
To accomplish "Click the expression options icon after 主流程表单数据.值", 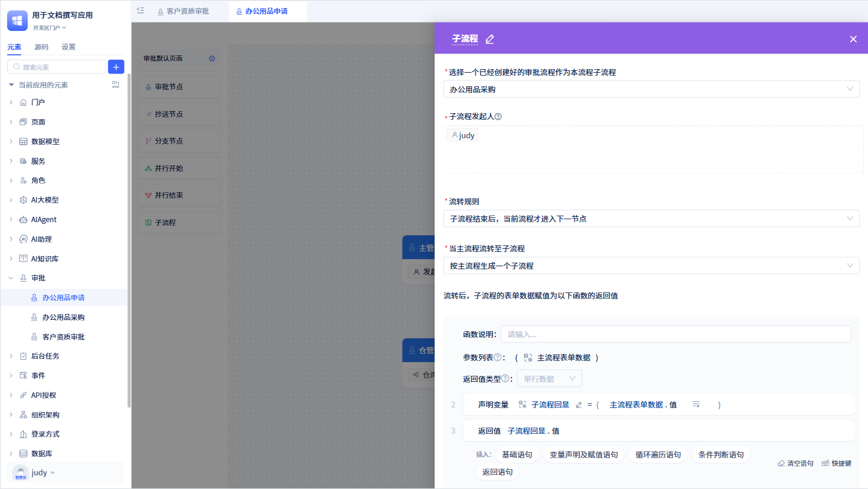I will [696, 404].
